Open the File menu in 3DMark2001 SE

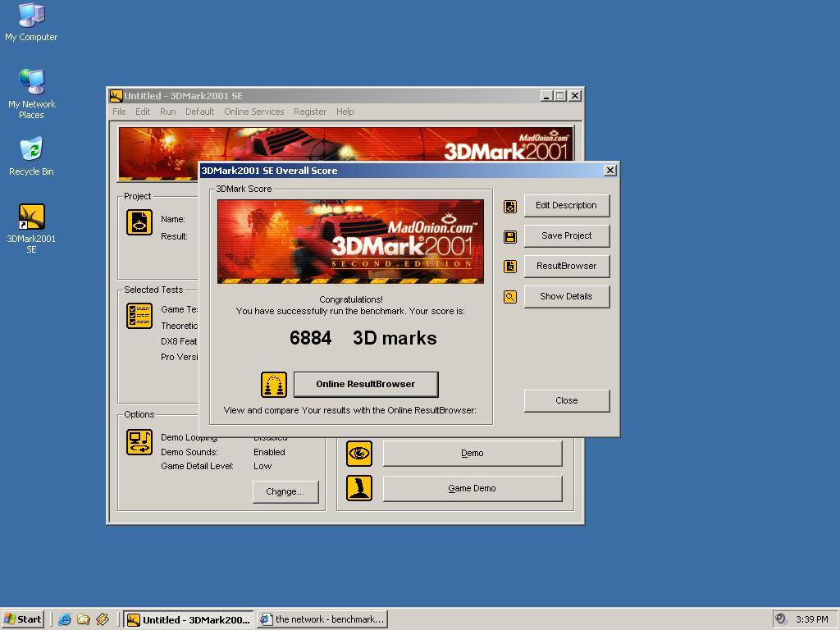coord(119,112)
